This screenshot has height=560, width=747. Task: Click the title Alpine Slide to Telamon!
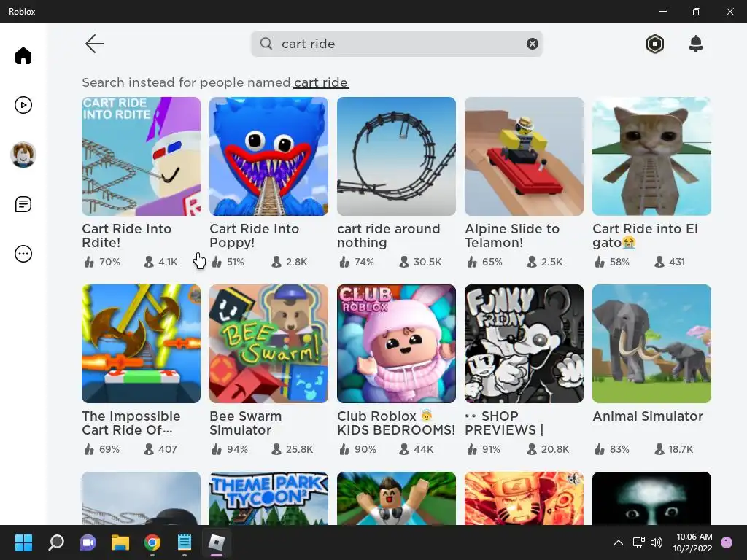[512, 236]
